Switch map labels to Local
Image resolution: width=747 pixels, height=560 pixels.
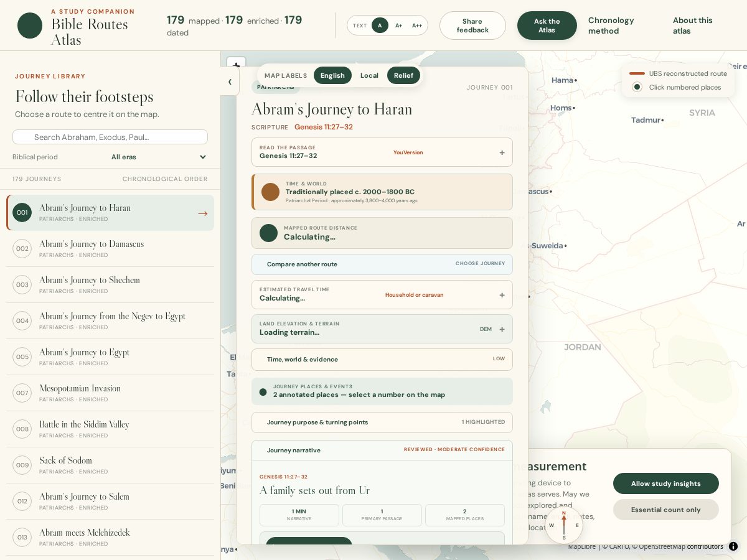click(x=369, y=75)
